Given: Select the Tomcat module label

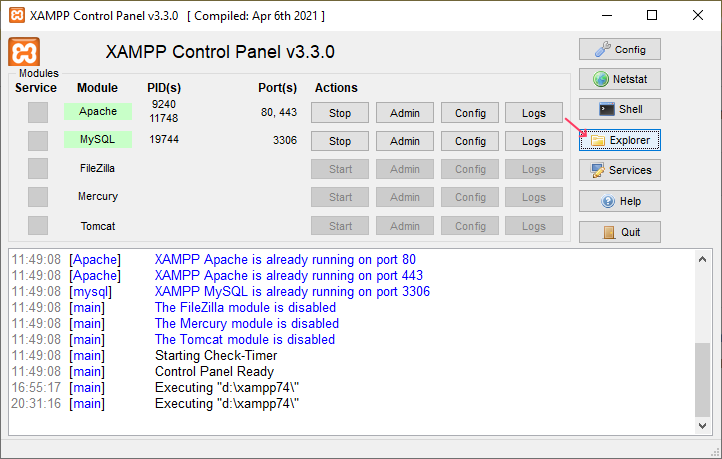Looking at the screenshot, I should 98,226.
